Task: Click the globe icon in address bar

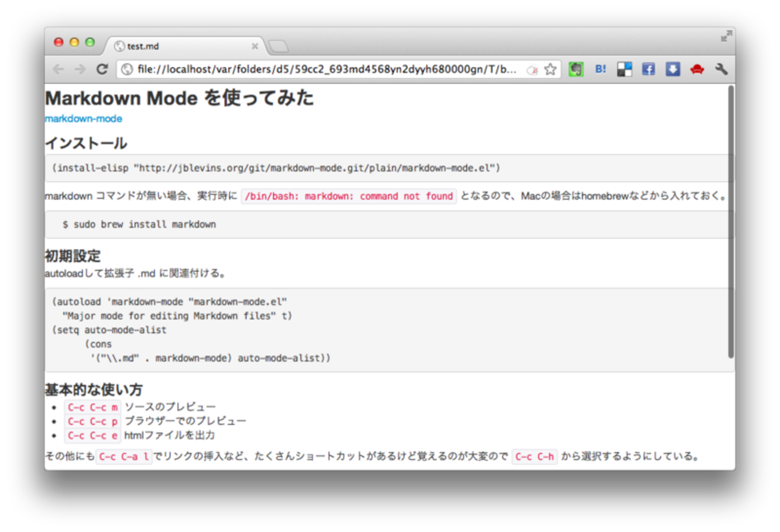Action: pos(127,70)
